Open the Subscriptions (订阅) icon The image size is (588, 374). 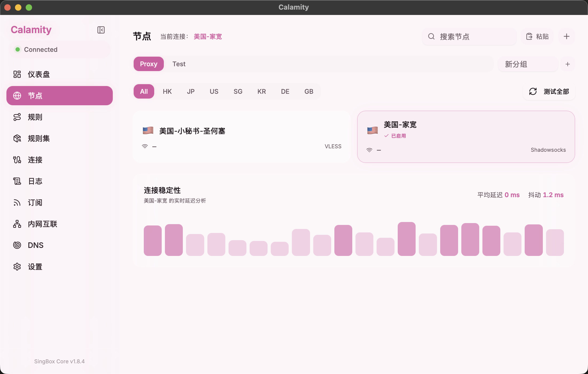pyautogui.click(x=17, y=202)
